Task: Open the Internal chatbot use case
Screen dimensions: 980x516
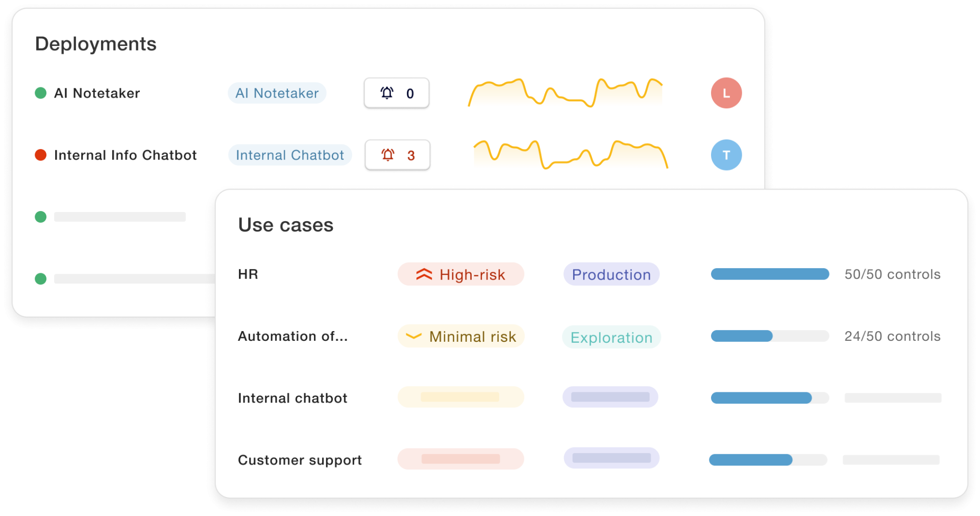Action: click(292, 398)
